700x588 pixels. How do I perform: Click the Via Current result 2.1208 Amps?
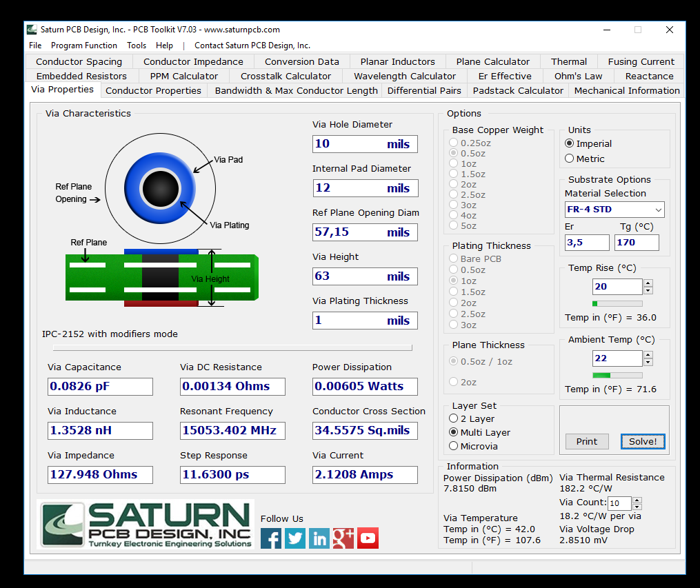pos(366,475)
